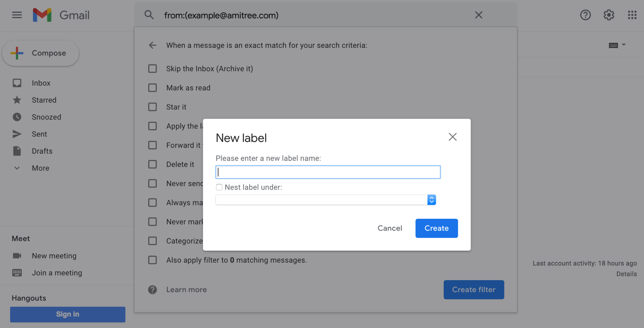The image size is (644, 328).
Task: Click the search magnifier icon
Action: [x=149, y=15]
